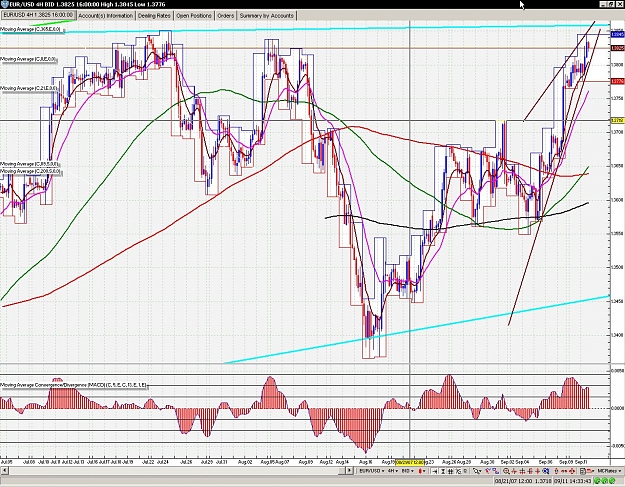Click the first green connection status icon
This screenshot has width=625, height=487.
pos(597,481)
